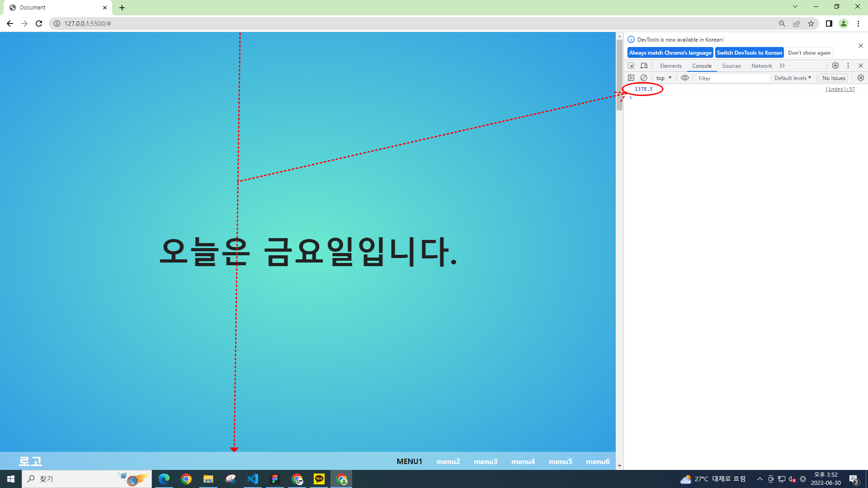Click the share page icon in the address bar
The height and width of the screenshot is (488, 868).
[x=797, y=23]
